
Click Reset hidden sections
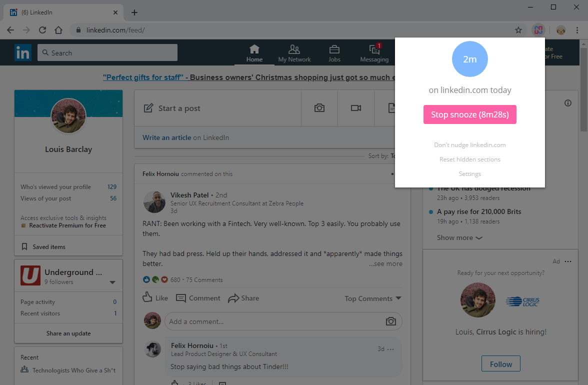(x=469, y=159)
